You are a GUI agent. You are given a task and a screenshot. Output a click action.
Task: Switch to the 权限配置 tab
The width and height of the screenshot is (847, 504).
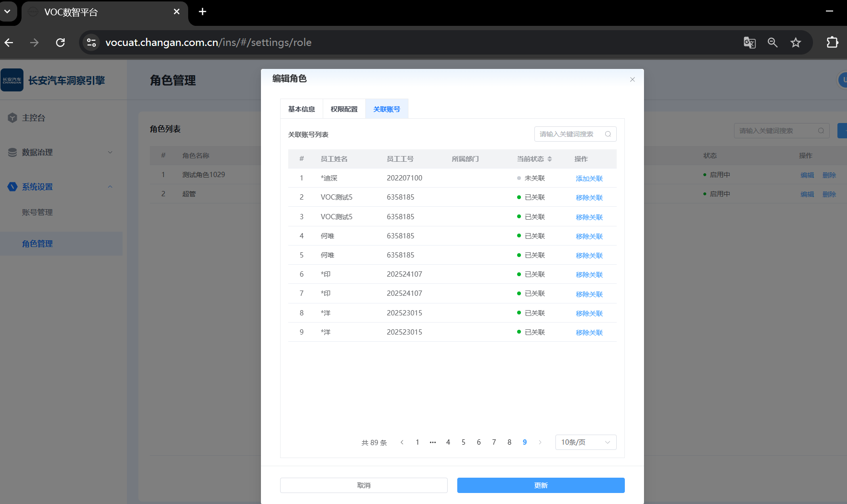(x=344, y=109)
